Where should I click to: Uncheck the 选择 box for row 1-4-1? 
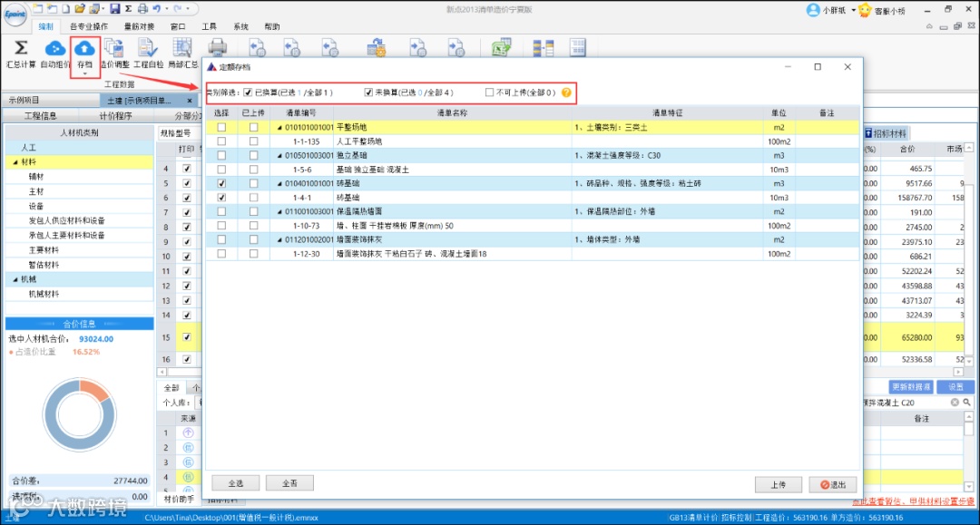tap(221, 198)
